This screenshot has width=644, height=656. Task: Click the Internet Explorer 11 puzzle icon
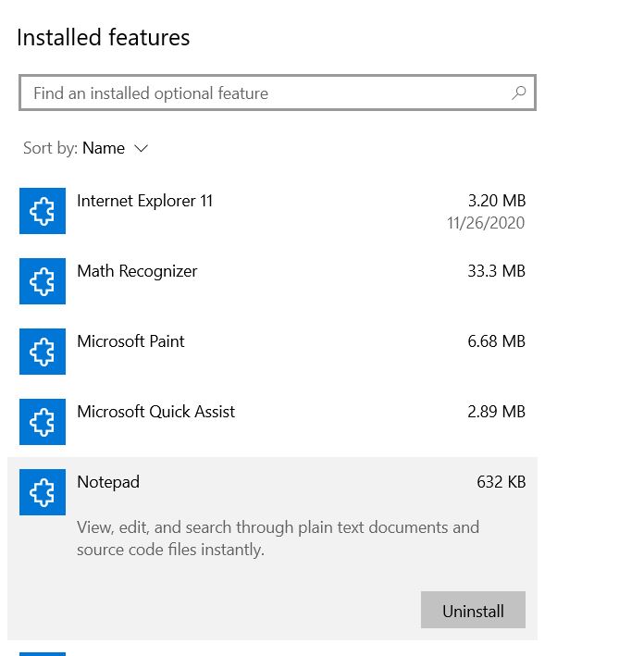click(x=43, y=211)
